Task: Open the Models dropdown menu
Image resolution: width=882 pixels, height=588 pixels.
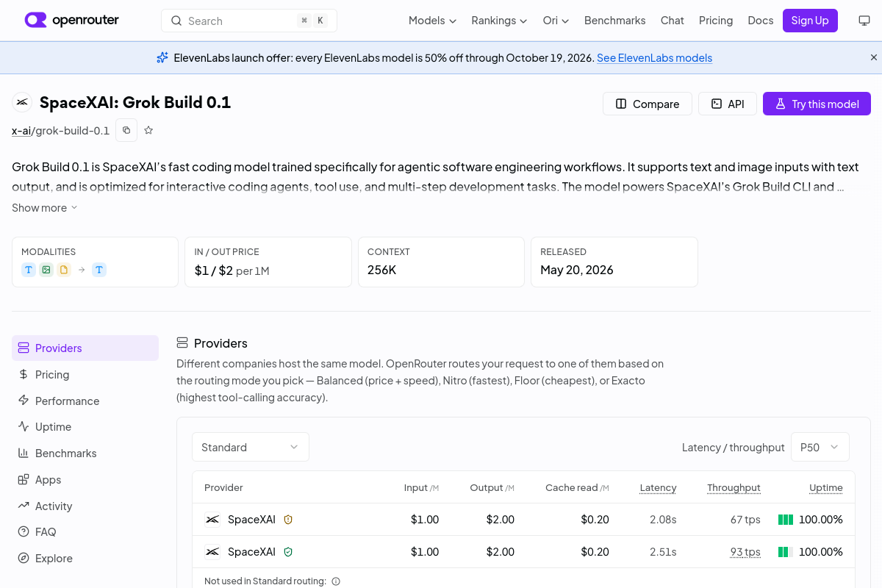Action: point(432,21)
